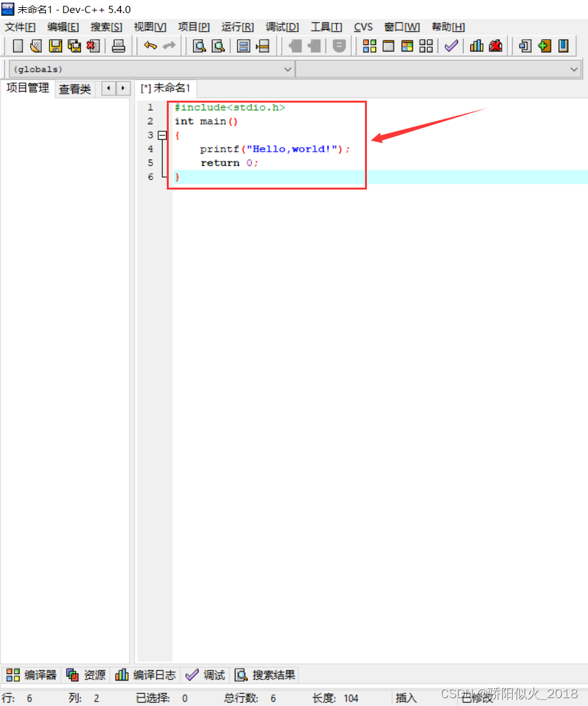588x706 pixels.
Task: Click the second grayed project toolbar icon
Action: (x=315, y=46)
